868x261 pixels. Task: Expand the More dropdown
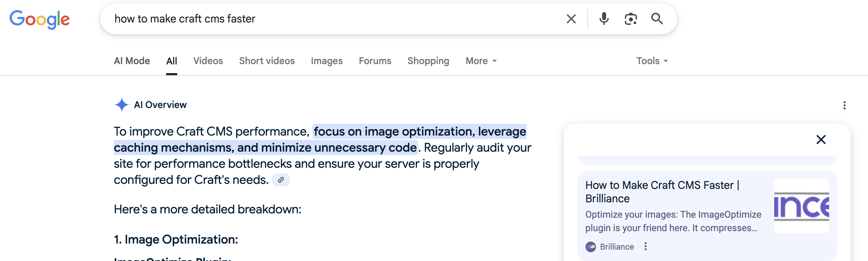(x=481, y=61)
